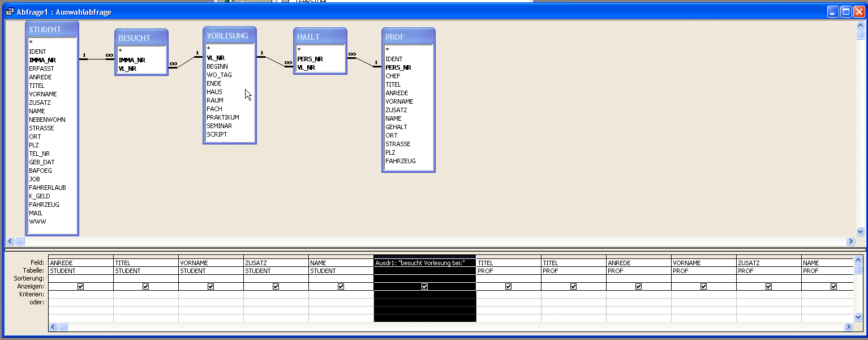This screenshot has width=868, height=340.
Task: Select the STUDENT table title bar
Action: [x=52, y=29]
